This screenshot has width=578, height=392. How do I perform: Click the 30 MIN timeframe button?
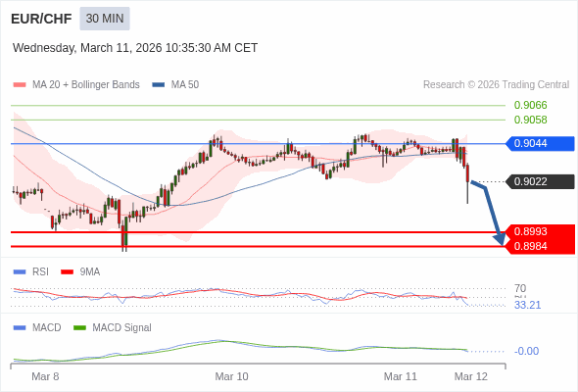pos(105,19)
